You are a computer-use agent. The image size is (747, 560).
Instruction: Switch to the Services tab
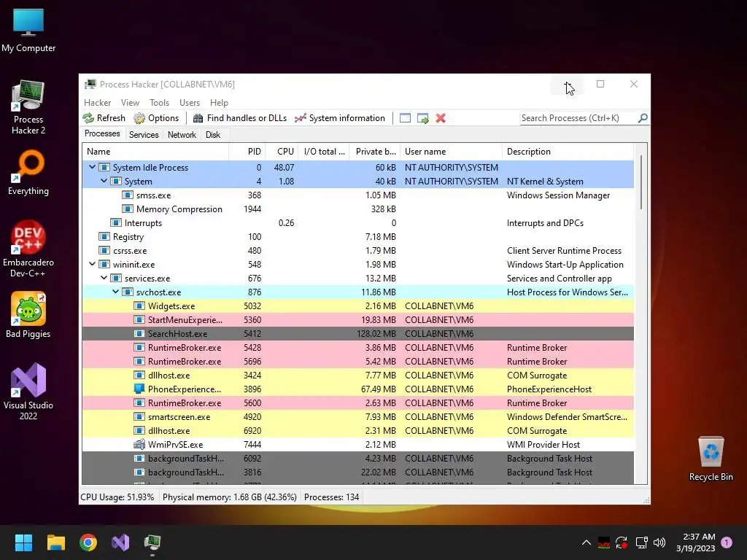click(x=144, y=135)
